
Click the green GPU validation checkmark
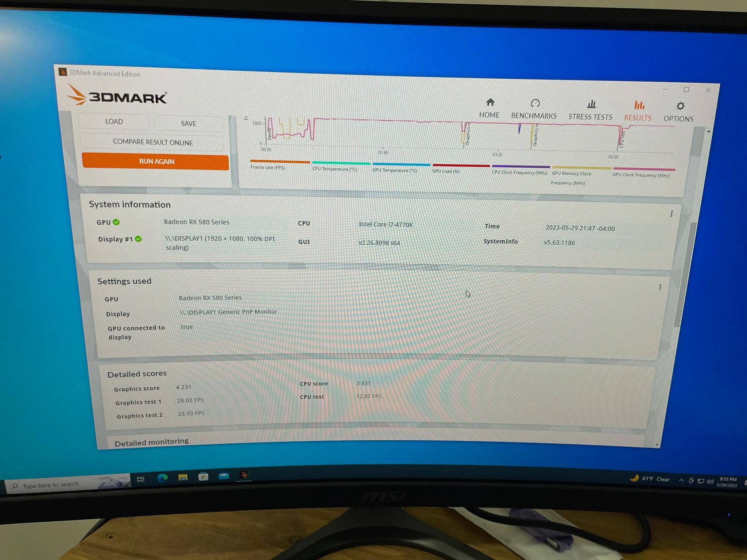[x=116, y=222]
